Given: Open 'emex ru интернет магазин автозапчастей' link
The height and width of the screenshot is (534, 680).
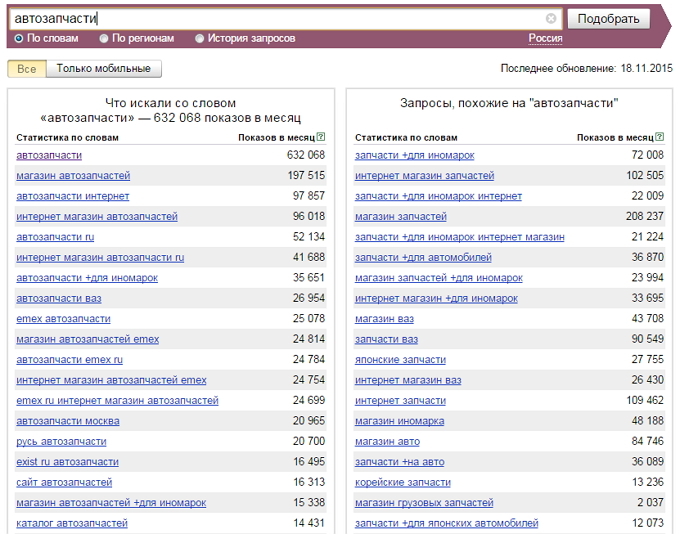Looking at the screenshot, I should 118,400.
